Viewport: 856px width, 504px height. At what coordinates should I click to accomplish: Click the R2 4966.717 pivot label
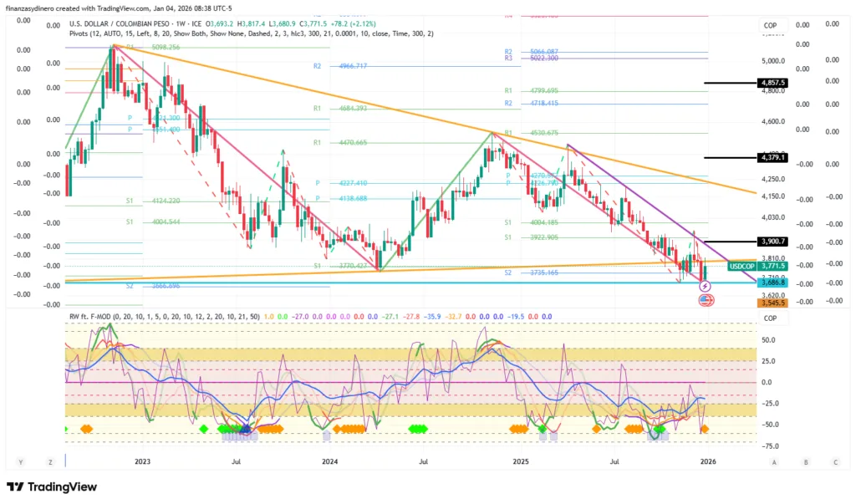click(340, 66)
